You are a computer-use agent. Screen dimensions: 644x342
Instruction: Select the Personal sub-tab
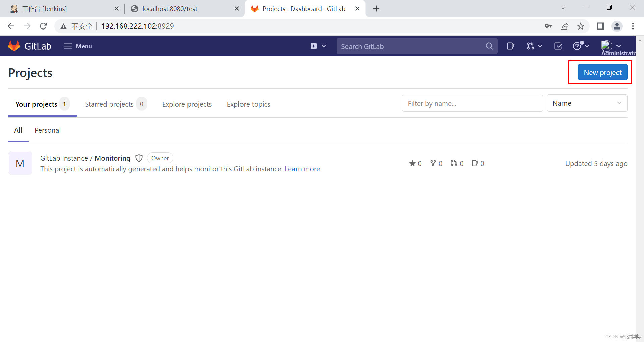[x=48, y=130]
